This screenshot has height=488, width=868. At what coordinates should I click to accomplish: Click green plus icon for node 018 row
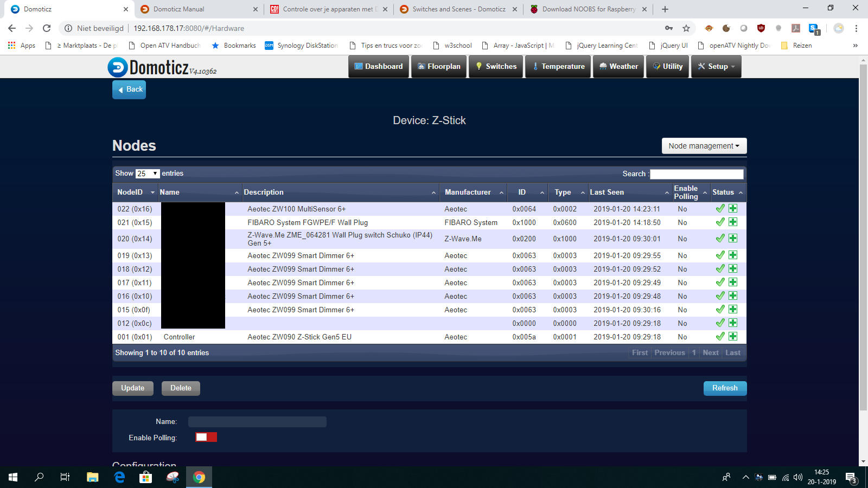click(733, 268)
